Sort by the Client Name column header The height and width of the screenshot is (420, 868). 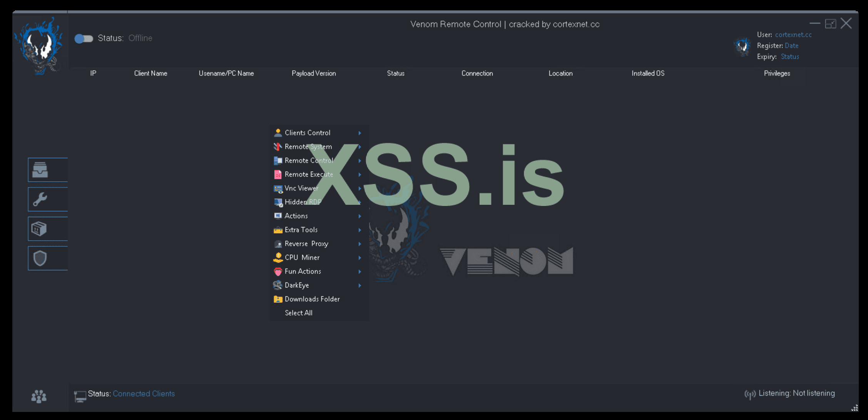point(151,74)
